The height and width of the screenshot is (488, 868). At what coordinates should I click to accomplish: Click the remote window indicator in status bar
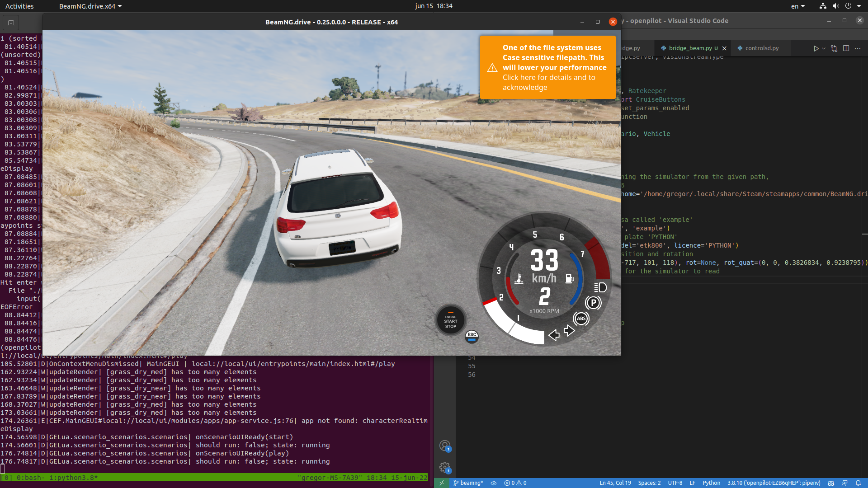pyautogui.click(x=442, y=483)
